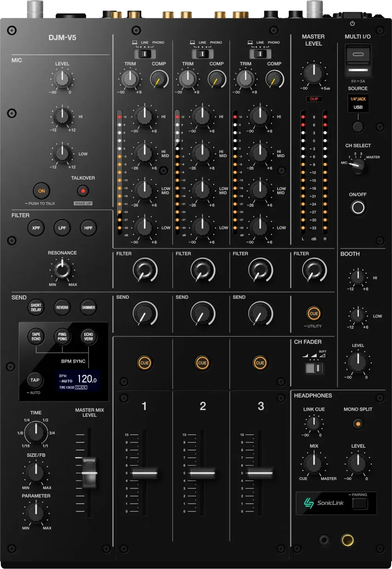This screenshot has height=569, width=392.
Task: Click the filter RESONANCE knob
Action: click(x=62, y=270)
